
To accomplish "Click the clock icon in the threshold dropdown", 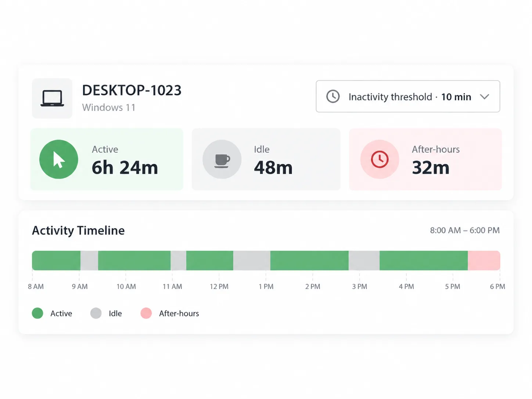I will click(333, 97).
